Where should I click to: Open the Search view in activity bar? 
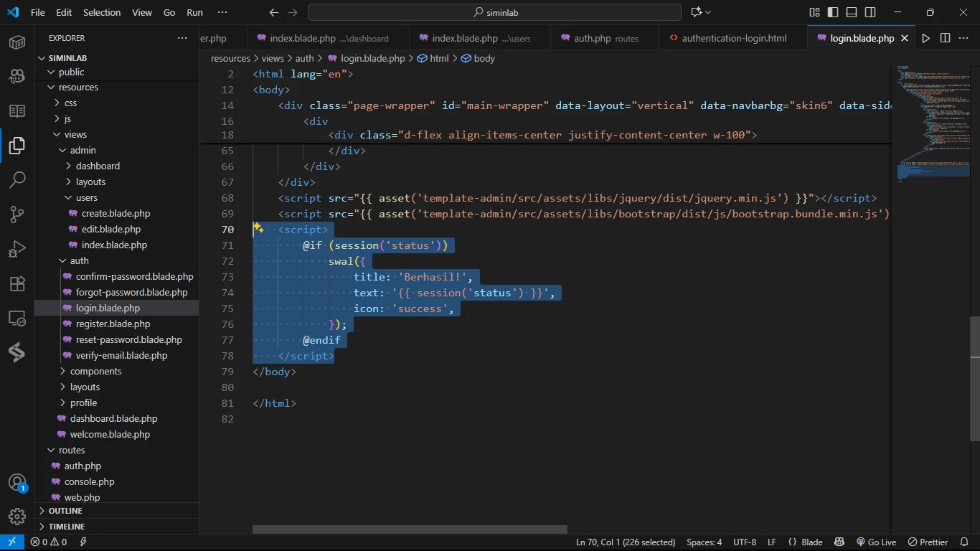[17, 180]
